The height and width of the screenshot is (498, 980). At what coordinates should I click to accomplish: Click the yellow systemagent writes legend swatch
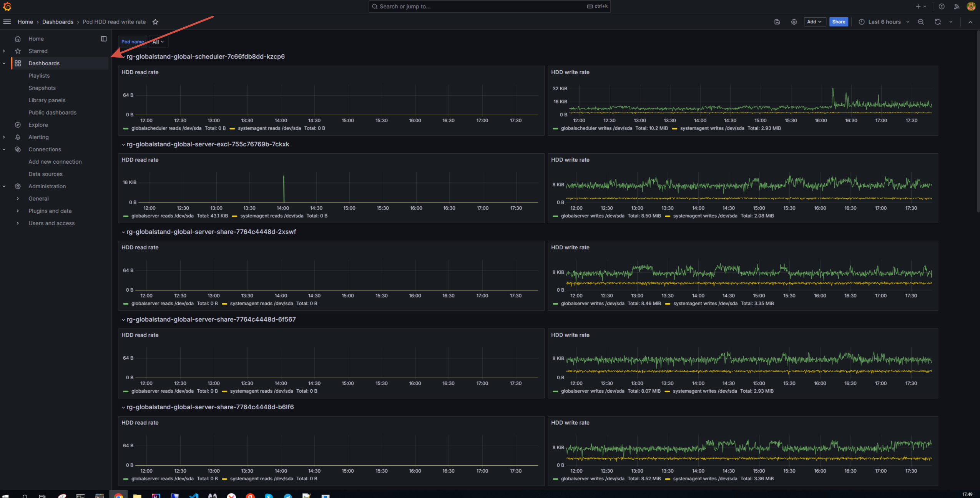point(674,128)
